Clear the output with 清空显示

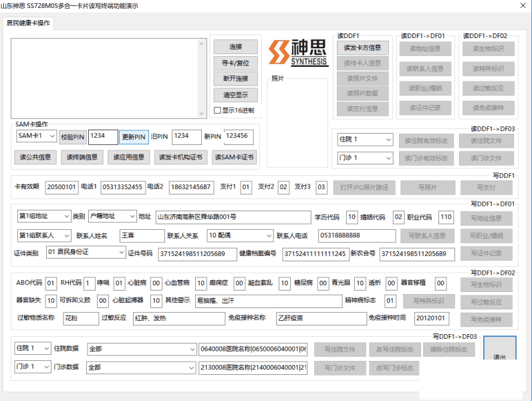(x=235, y=95)
